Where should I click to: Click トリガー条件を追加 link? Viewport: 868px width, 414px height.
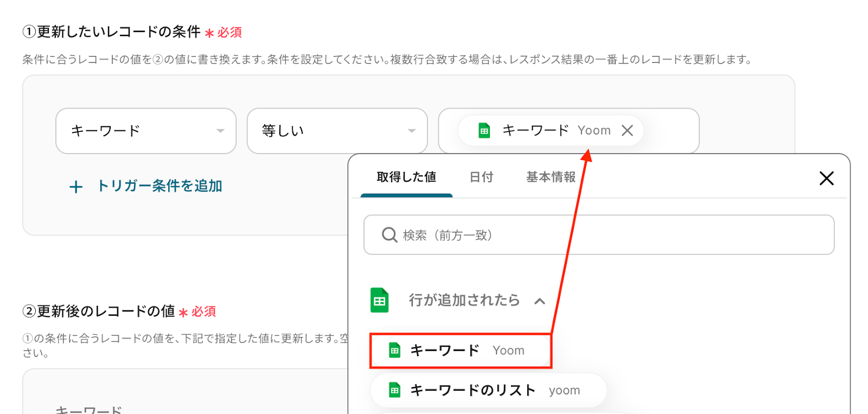pos(159,186)
